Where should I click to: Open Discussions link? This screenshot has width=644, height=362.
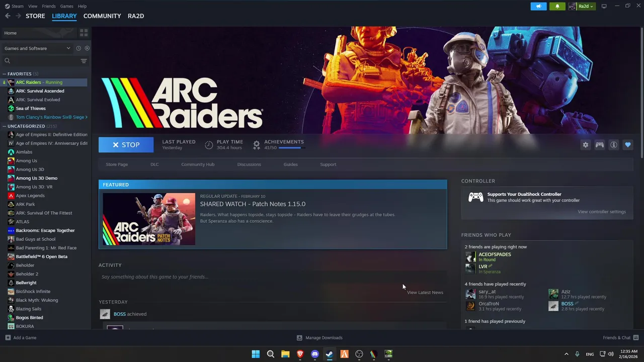click(x=249, y=164)
